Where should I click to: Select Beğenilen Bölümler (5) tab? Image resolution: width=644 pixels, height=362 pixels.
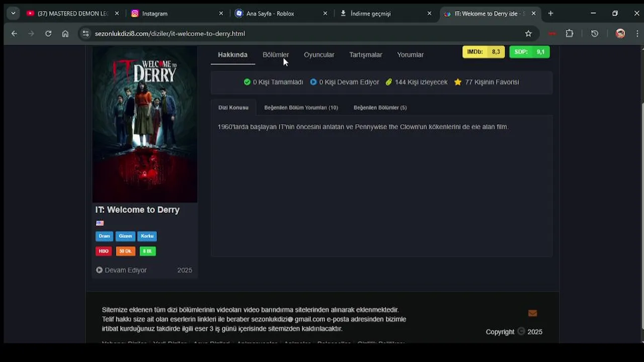pos(380,108)
